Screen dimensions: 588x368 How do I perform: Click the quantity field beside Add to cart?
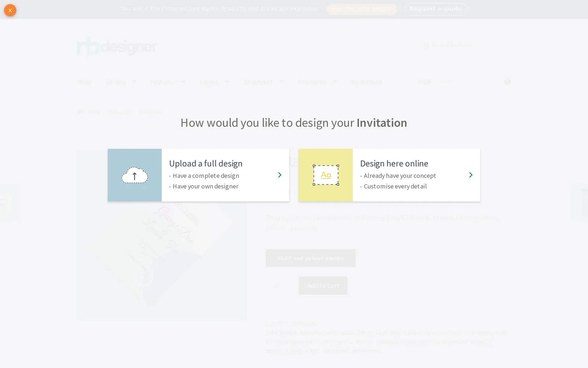pyautogui.click(x=277, y=286)
